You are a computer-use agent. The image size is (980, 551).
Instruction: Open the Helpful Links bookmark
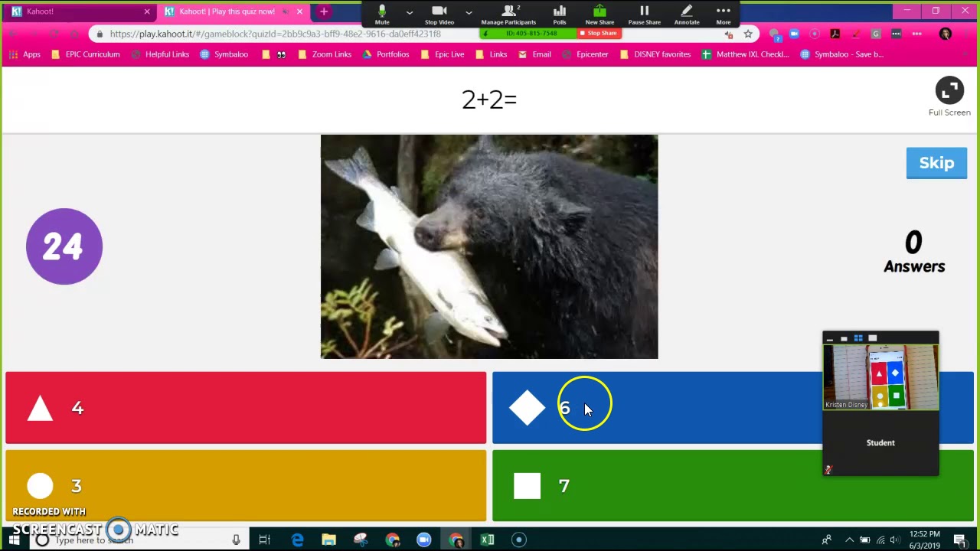click(160, 54)
